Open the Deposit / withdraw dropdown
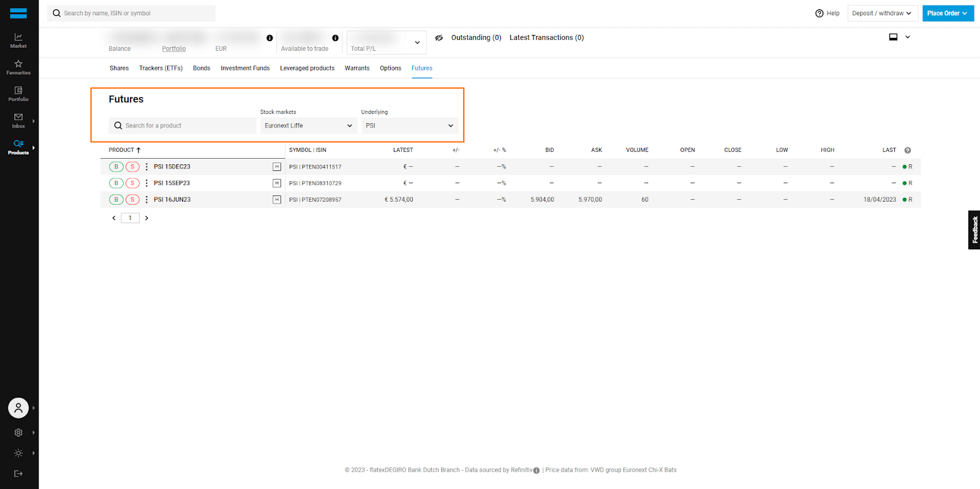Viewport: 980px width, 489px height. tap(883, 13)
